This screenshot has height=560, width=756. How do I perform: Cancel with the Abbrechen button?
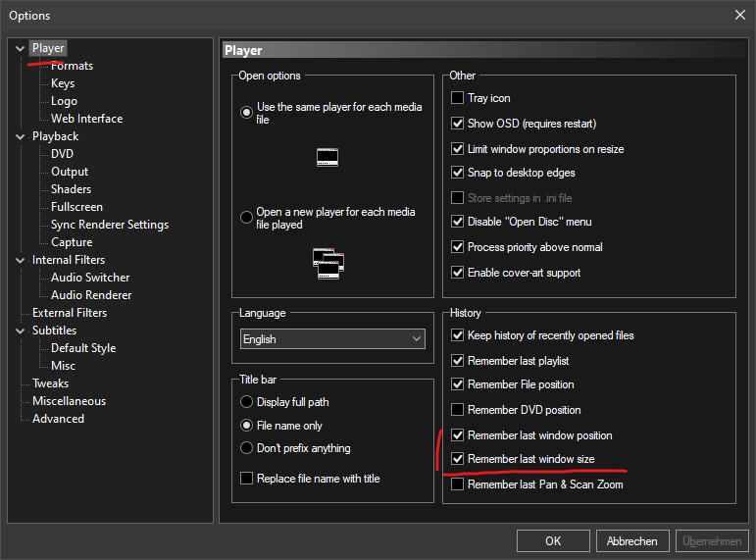[x=632, y=540]
